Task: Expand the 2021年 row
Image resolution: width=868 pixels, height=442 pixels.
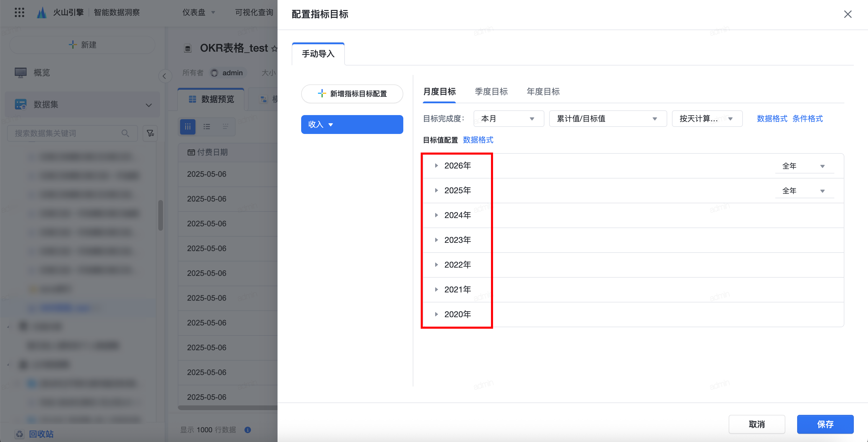Action: 436,289
